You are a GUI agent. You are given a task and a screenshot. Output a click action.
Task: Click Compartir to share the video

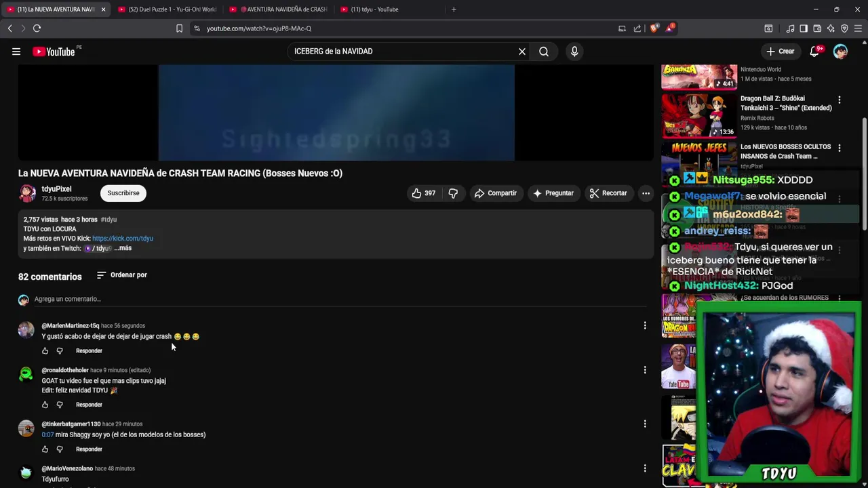[x=496, y=193]
